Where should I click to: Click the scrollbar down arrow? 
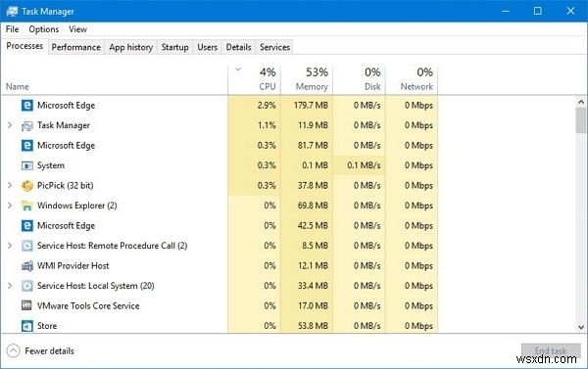(x=581, y=327)
